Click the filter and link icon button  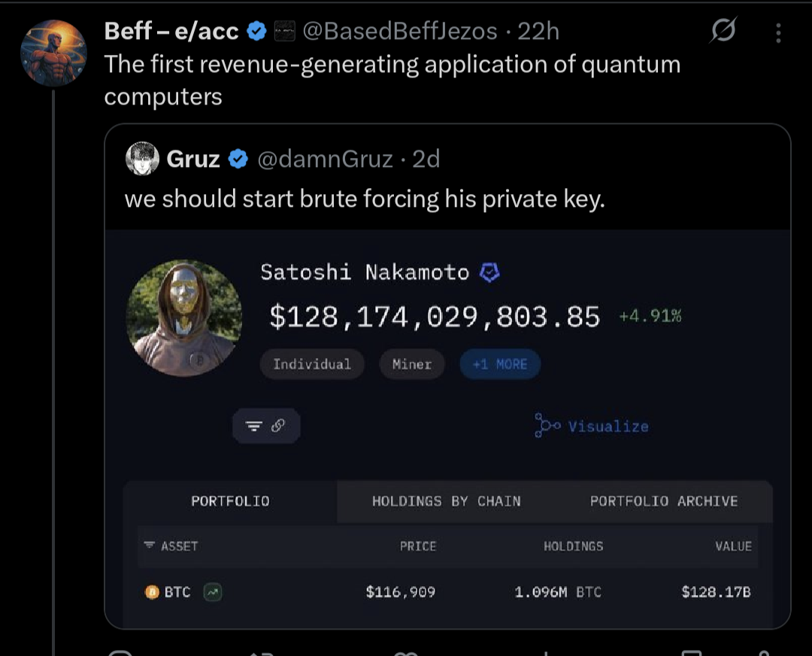pos(266,426)
